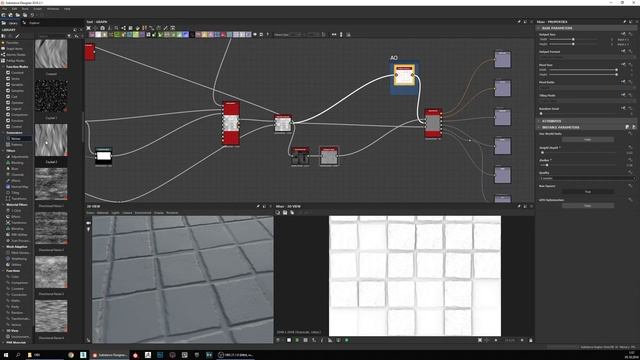Screen dimensions: 640x360
Task: Click the light bulb icon in 3D View
Action: [88, 229]
